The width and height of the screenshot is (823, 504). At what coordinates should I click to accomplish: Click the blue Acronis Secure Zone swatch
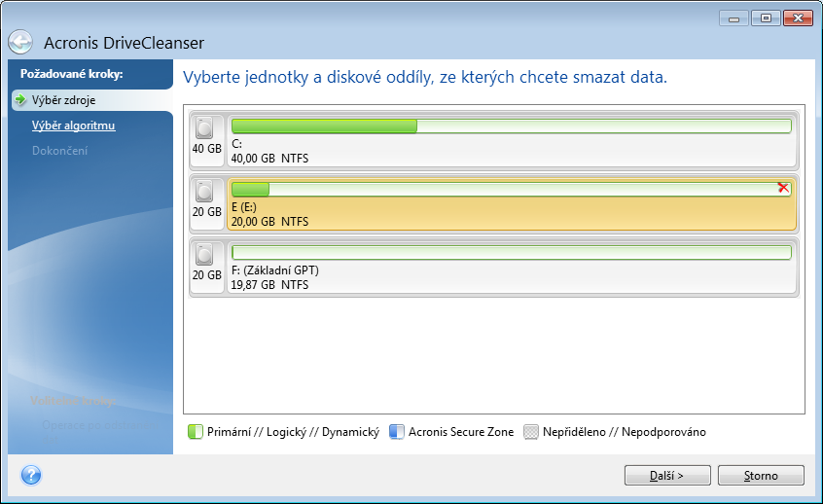point(397,432)
